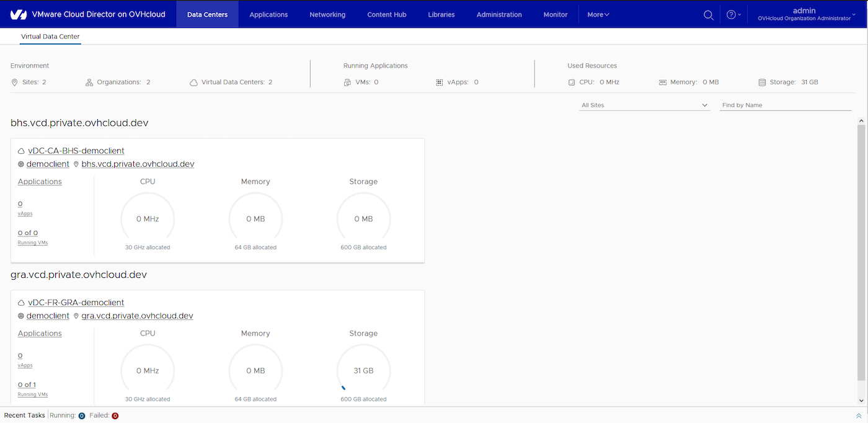Click the globe icon next to democlient in BHS card

tap(21, 164)
